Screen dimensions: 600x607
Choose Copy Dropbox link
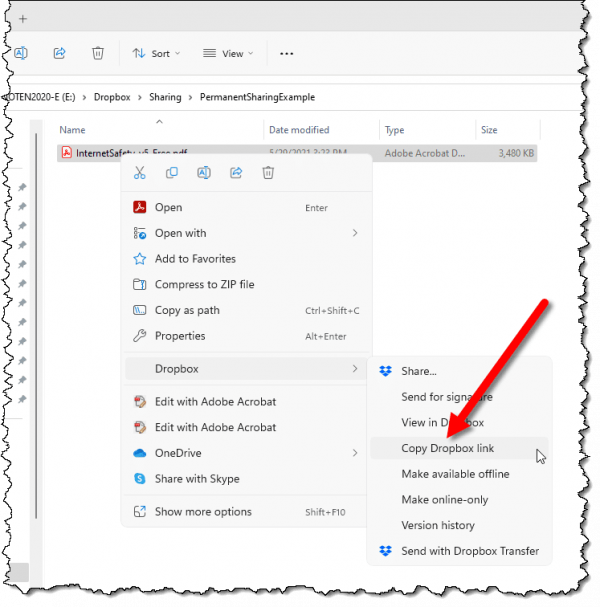(x=459, y=448)
